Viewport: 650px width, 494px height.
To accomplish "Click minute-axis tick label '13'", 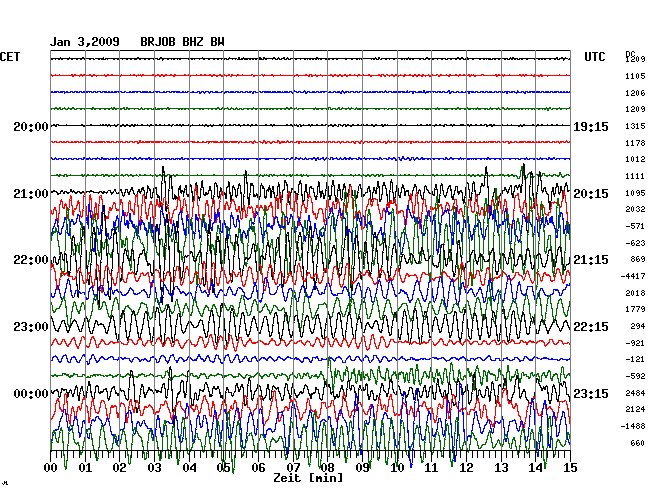I will [501, 468].
